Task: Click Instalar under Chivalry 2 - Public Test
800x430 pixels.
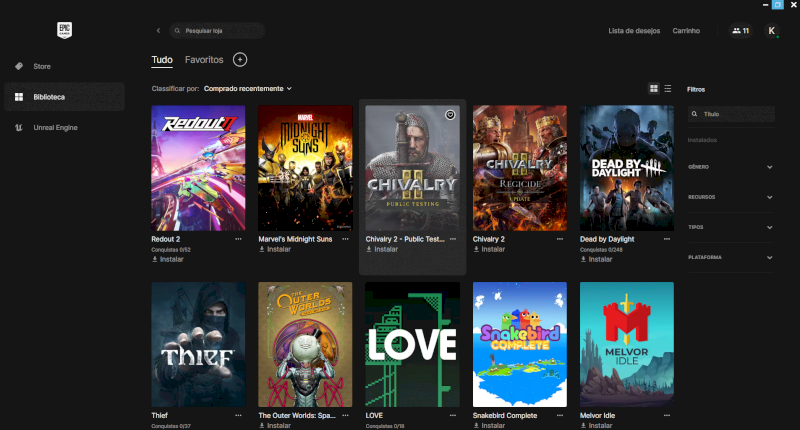Action: tap(382, 249)
